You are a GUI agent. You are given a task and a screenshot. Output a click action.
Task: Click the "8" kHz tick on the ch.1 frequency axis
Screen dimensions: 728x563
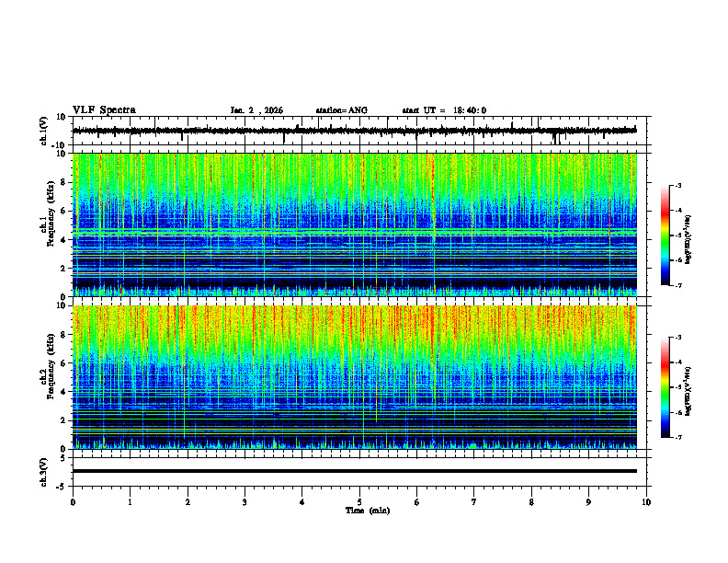coord(64,182)
